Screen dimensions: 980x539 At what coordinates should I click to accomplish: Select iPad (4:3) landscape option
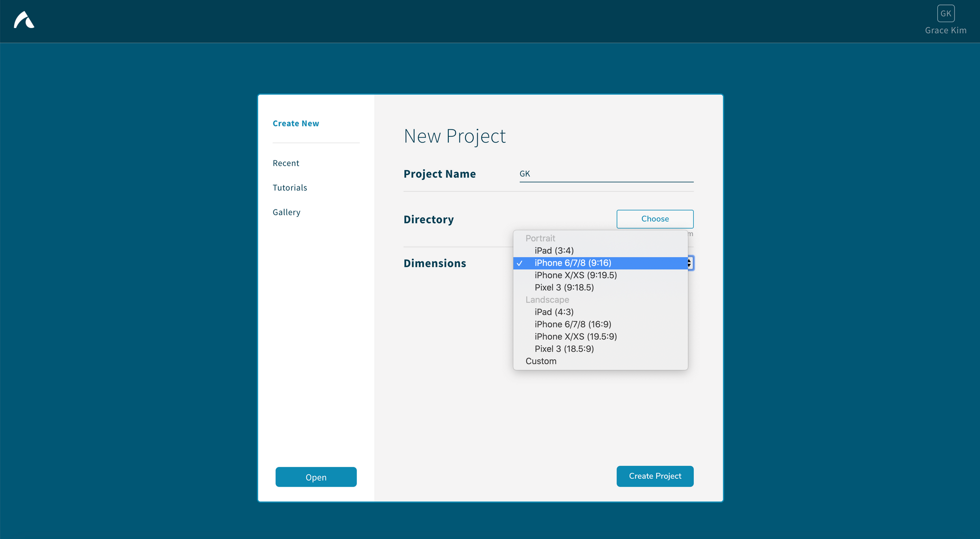(554, 312)
